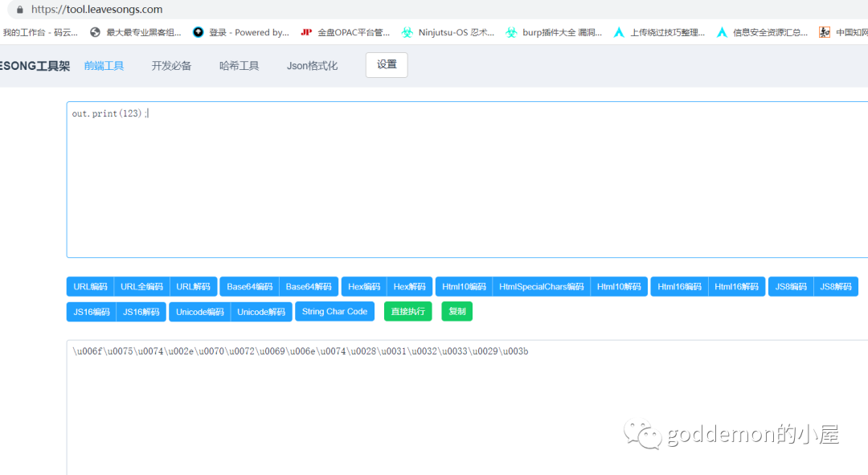Click the JS8编码 button
The height and width of the screenshot is (475, 868).
point(791,287)
